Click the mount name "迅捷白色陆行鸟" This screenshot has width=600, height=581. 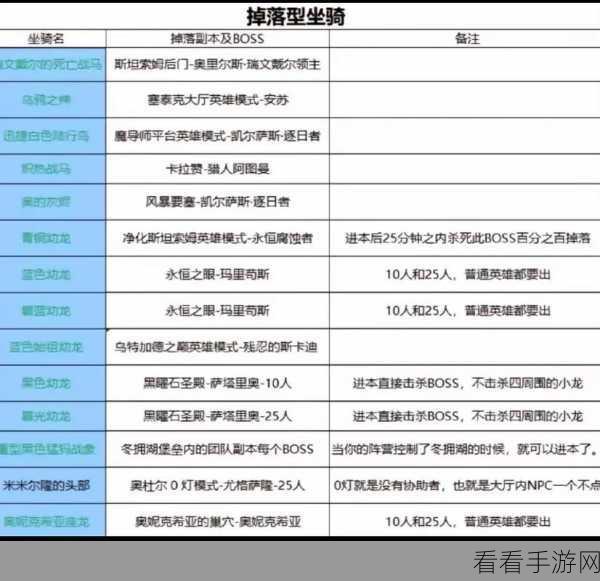click(46, 135)
